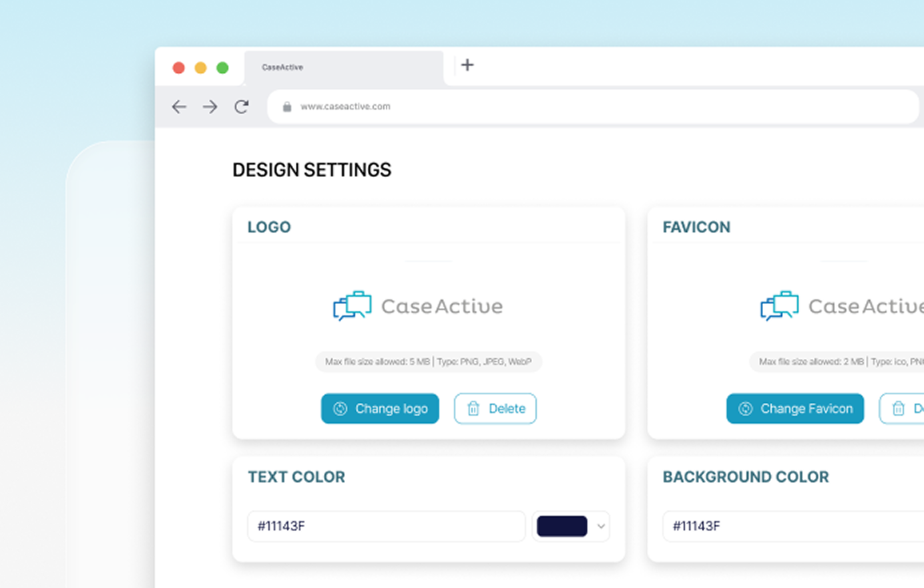Expand the text color dropdown chevron

(x=601, y=527)
